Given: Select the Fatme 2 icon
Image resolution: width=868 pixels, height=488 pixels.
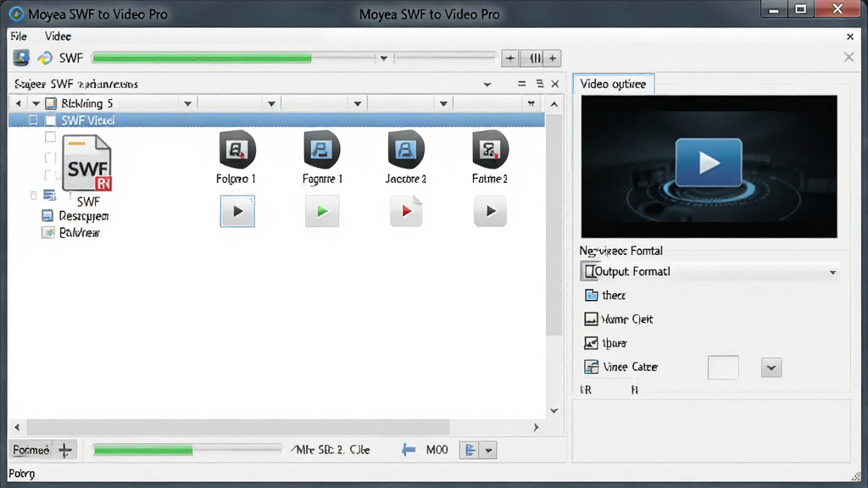Looking at the screenshot, I should pyautogui.click(x=490, y=149).
